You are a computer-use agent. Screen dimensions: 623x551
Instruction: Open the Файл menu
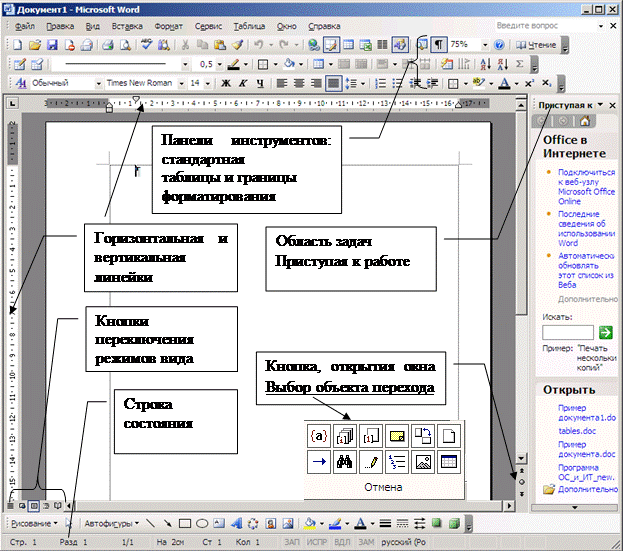[x=25, y=26]
